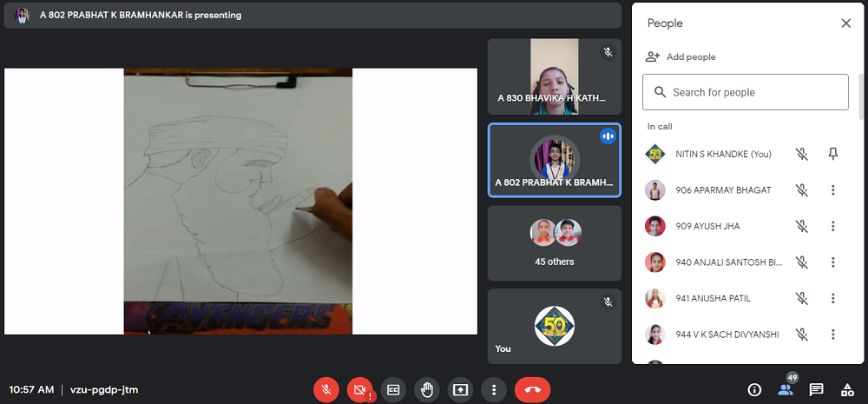Image resolution: width=868 pixels, height=404 pixels.
Task: Open more options three-dot menu in toolbar
Action: coord(493,390)
